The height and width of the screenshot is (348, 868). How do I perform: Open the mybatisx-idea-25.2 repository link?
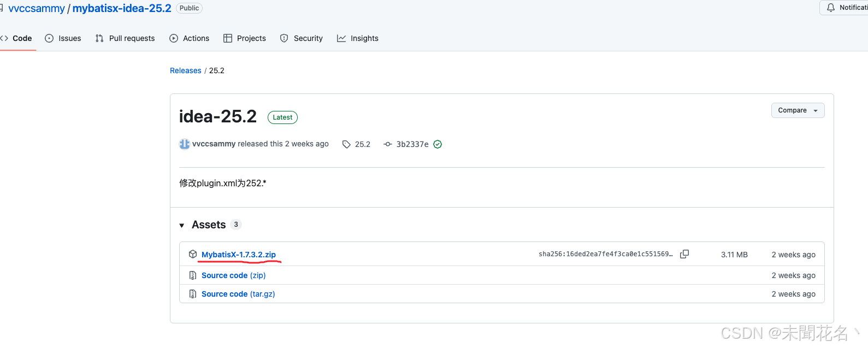pos(122,8)
